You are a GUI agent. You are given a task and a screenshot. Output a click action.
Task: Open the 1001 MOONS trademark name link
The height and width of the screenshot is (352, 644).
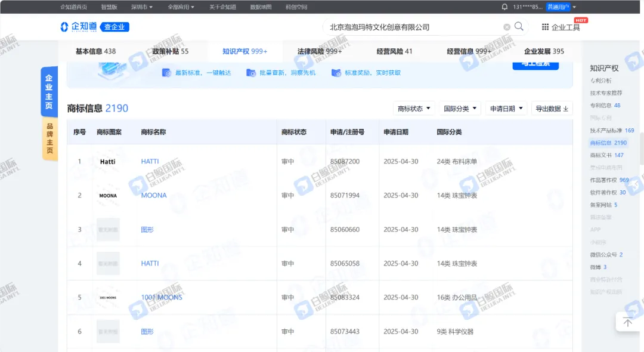(162, 297)
